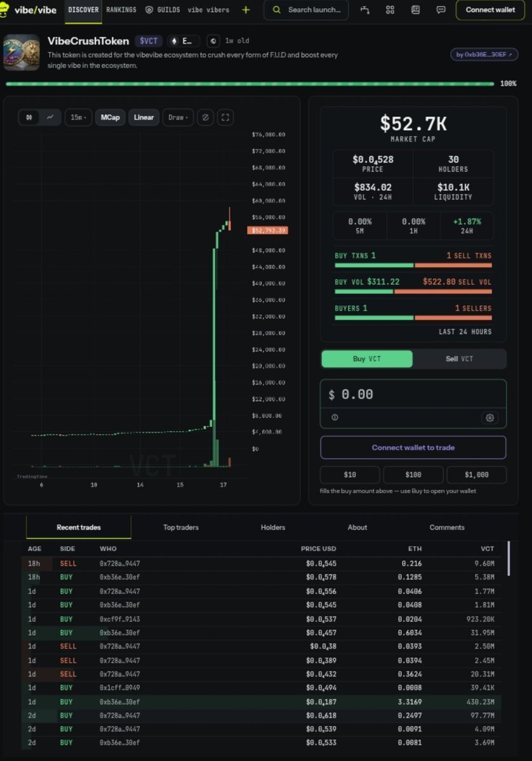Select candlestick chart type icon
Screen dimensions: 532x761
point(29,117)
